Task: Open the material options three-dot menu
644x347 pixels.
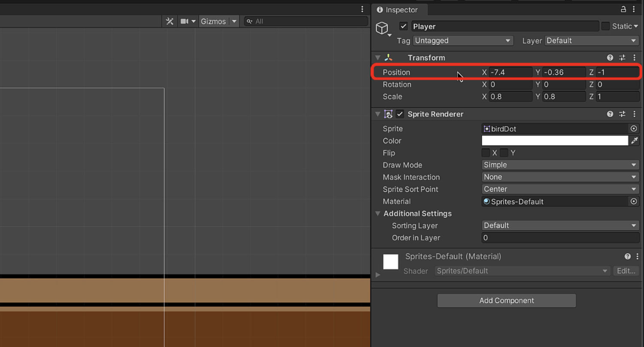Action: click(x=637, y=256)
